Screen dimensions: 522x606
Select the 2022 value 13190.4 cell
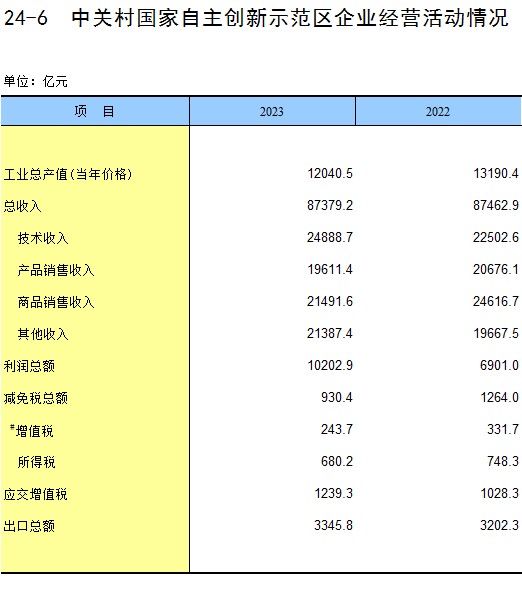(496, 173)
